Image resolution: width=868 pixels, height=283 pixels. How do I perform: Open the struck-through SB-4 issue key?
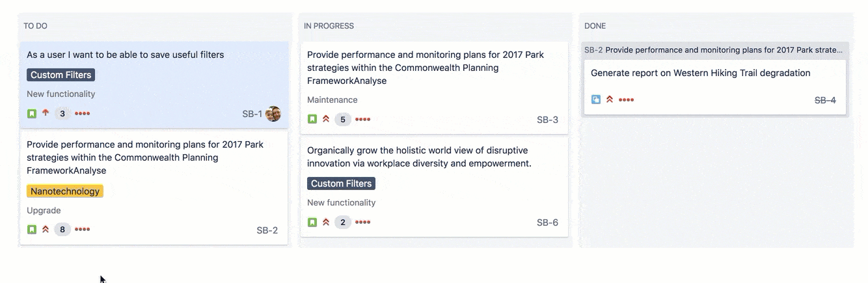[825, 100]
